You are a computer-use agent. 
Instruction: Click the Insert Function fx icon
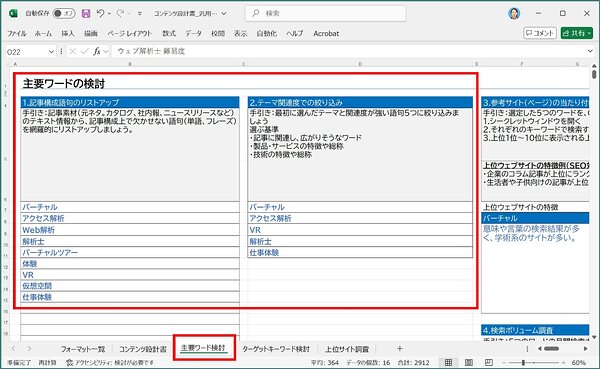(x=97, y=51)
